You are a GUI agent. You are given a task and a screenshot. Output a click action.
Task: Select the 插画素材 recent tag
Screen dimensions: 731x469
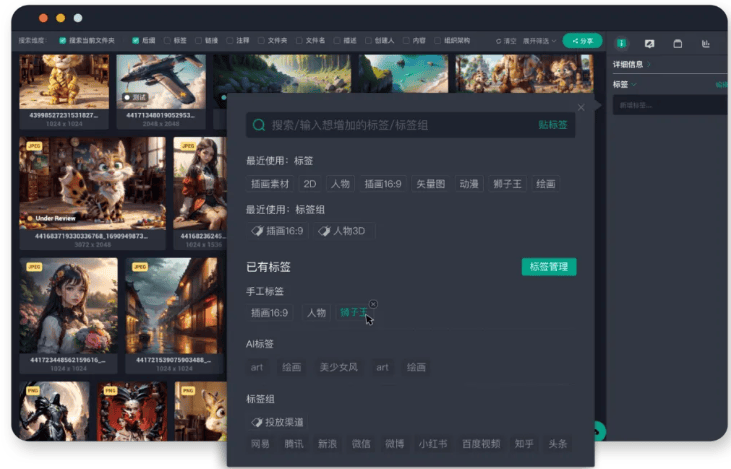click(270, 184)
